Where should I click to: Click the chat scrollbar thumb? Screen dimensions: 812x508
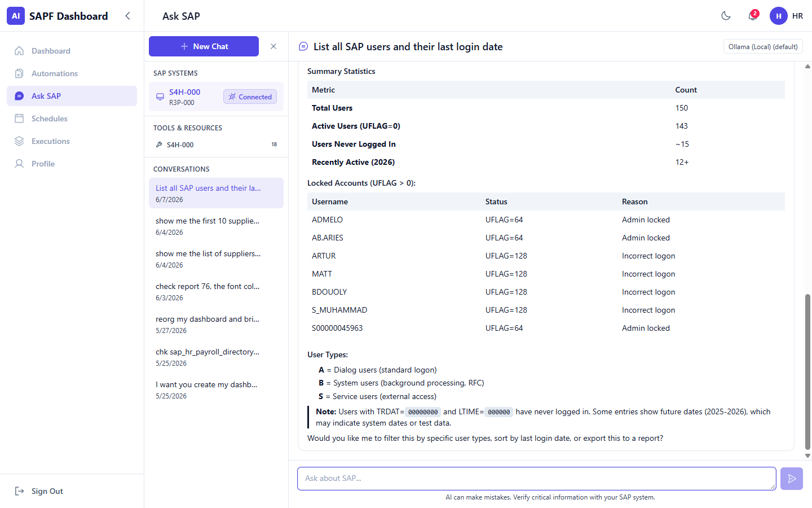807,371
